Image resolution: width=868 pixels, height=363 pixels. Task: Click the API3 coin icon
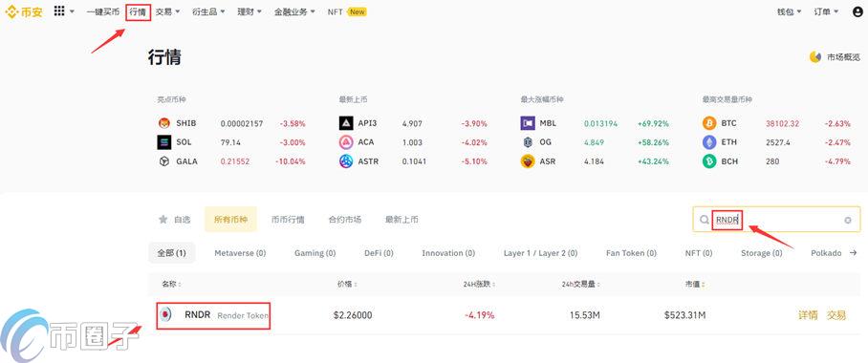[x=346, y=123]
